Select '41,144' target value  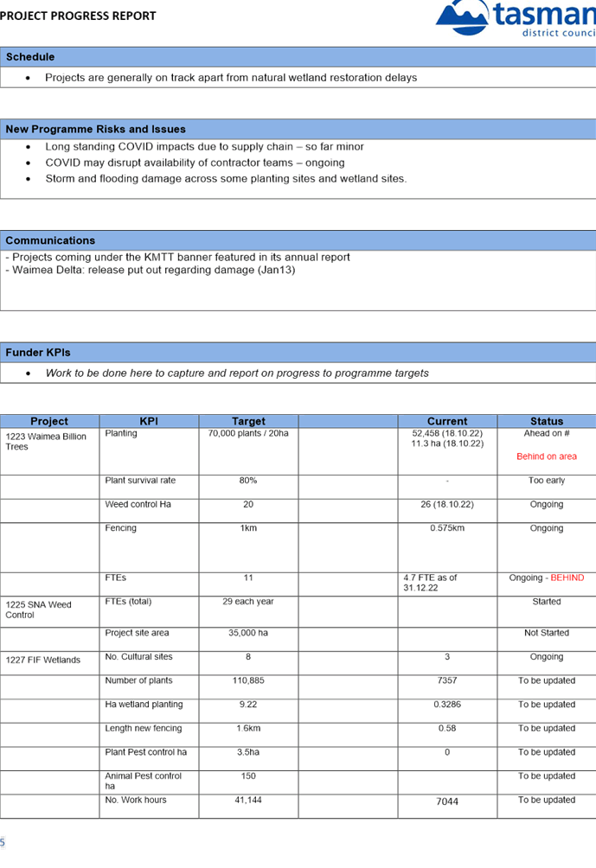[x=248, y=800]
